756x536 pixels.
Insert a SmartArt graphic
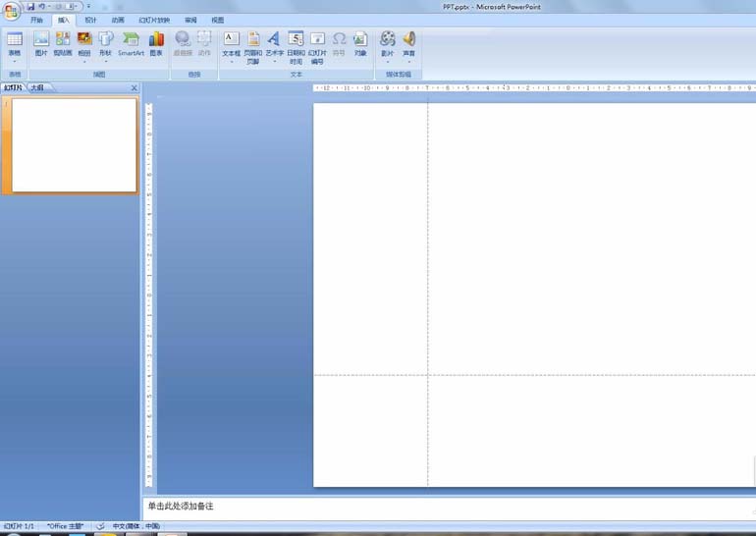click(x=131, y=44)
